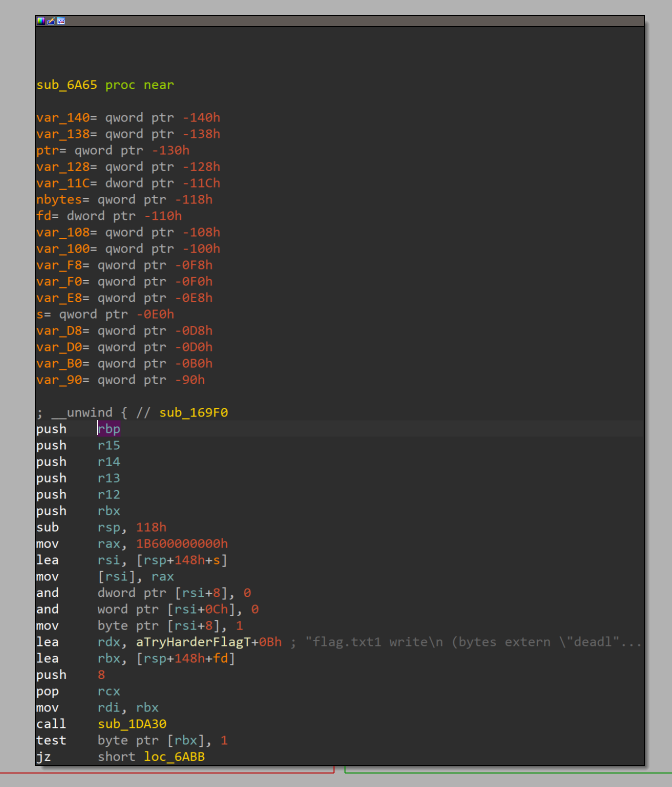672x787 pixels.
Task: Click var_D0 variable line
Action: click(x=124, y=347)
